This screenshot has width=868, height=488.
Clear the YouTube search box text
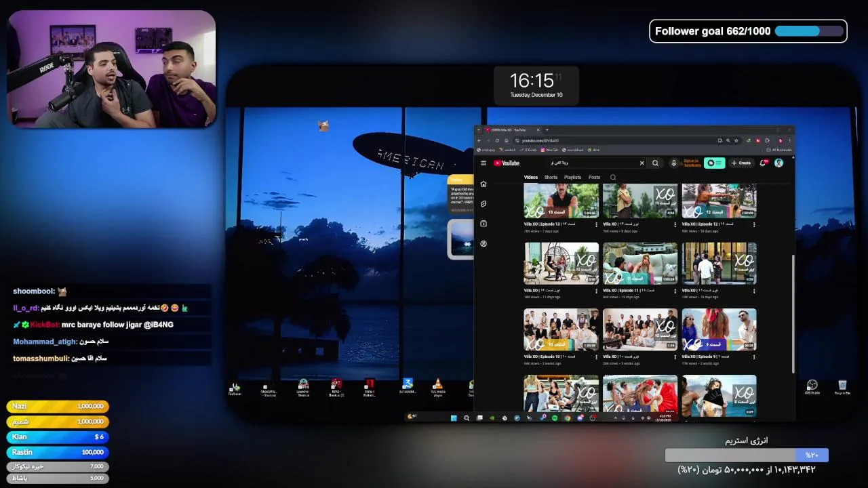point(642,163)
